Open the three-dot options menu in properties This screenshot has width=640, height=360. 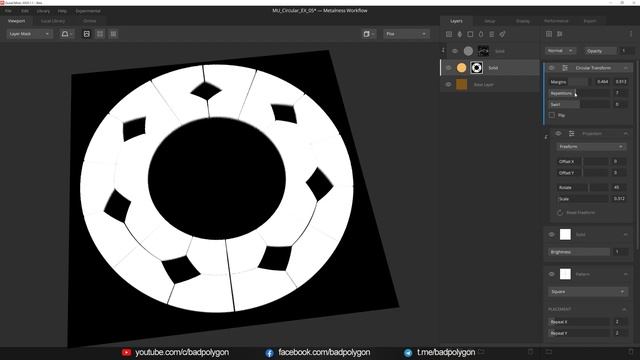(631, 34)
